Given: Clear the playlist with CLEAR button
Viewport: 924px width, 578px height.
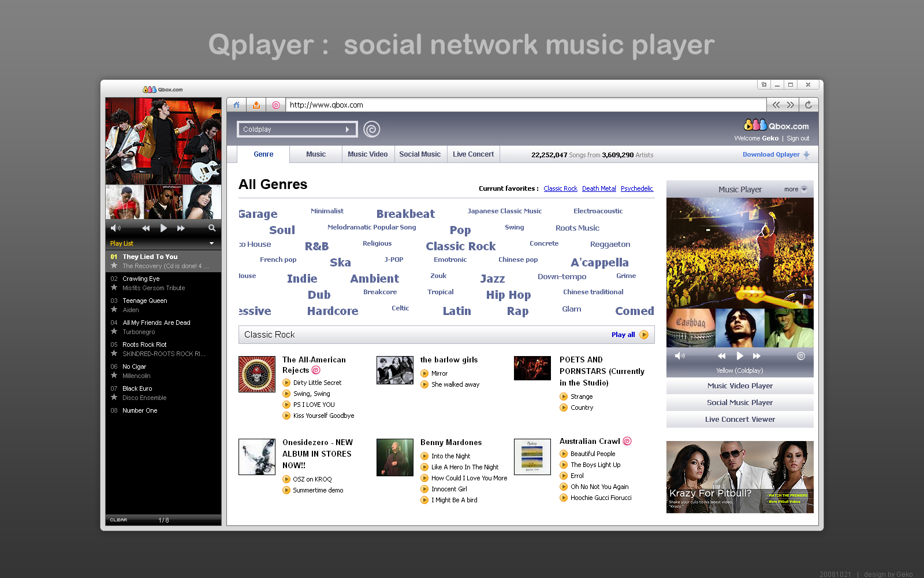Looking at the screenshot, I should (118, 520).
